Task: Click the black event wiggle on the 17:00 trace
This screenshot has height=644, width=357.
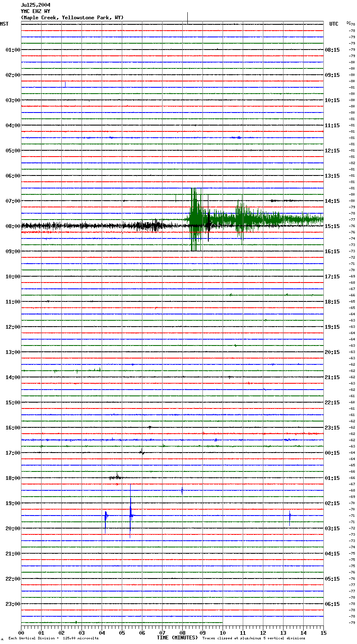Action: point(142,452)
